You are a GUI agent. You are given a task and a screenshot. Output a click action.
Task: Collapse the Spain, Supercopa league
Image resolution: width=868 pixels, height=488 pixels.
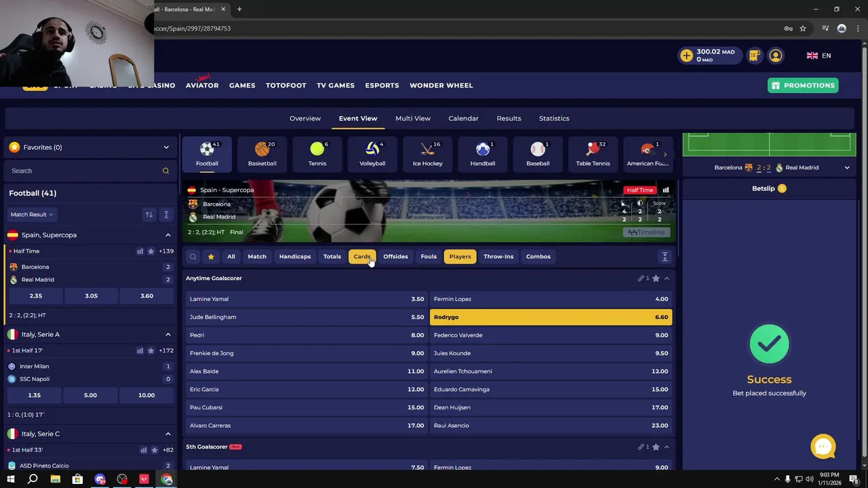pos(168,235)
